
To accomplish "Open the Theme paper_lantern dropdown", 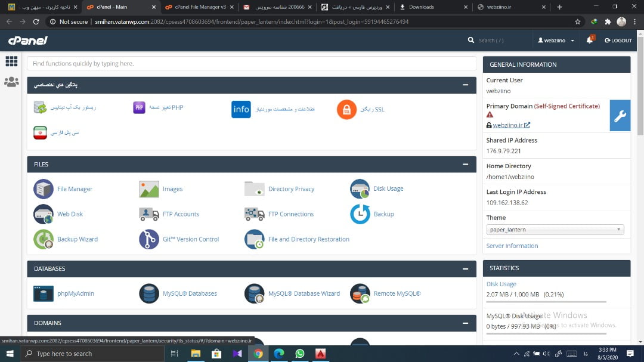I will pyautogui.click(x=555, y=230).
